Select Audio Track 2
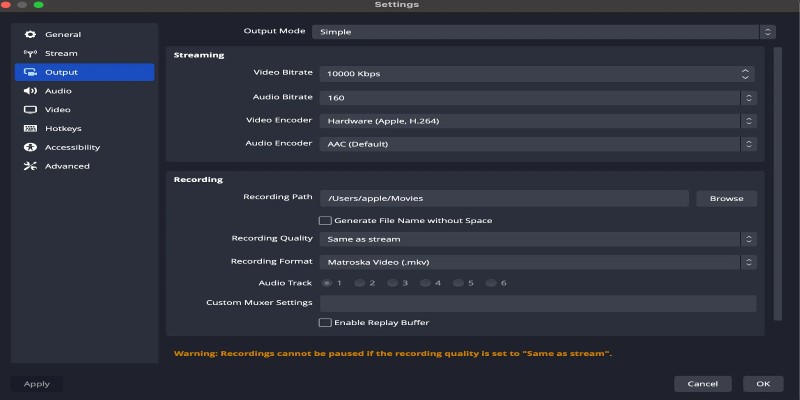This screenshot has width=800, height=400. (x=360, y=283)
